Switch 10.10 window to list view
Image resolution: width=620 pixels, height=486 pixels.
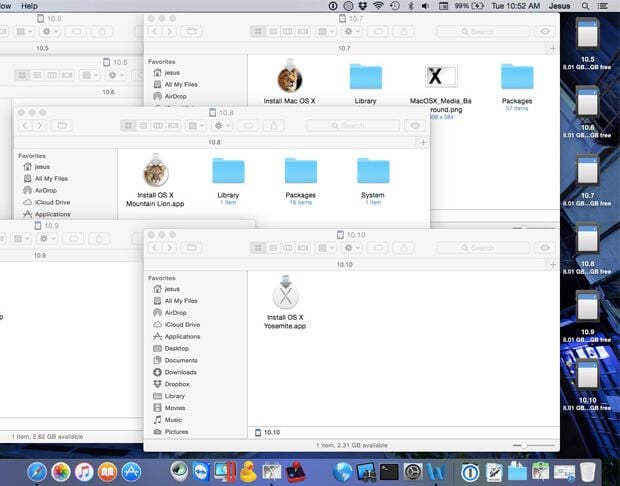(273, 248)
